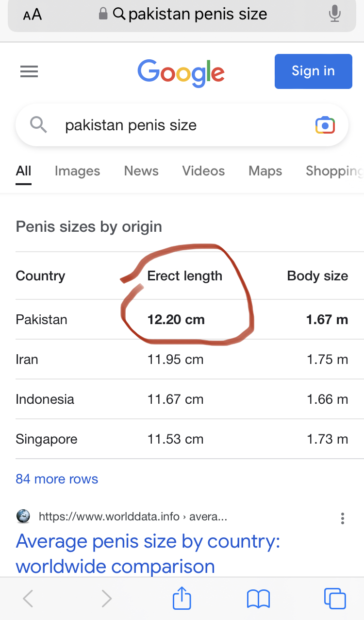Viewport: 364px width, 620px height.
Task: Open the three-dot menu beside worlddata.info result
Action: coord(343,518)
